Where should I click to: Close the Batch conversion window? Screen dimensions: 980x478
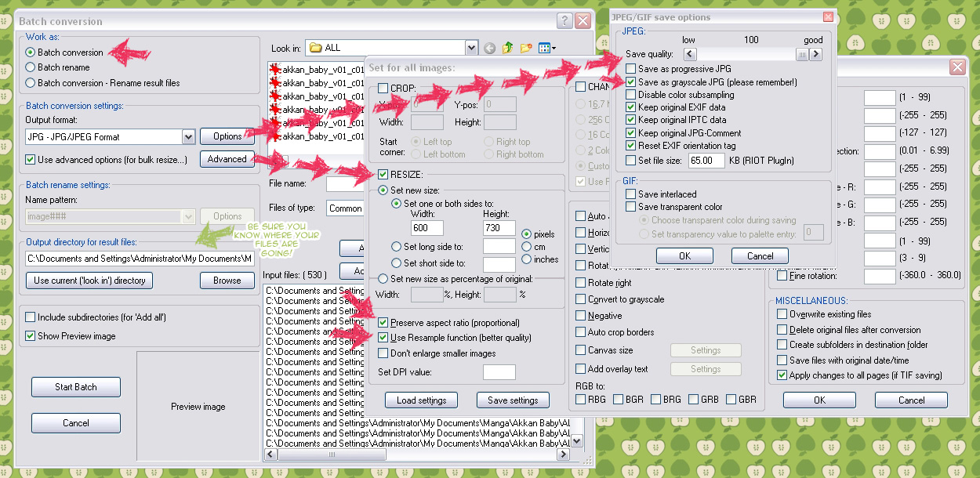coord(583,21)
